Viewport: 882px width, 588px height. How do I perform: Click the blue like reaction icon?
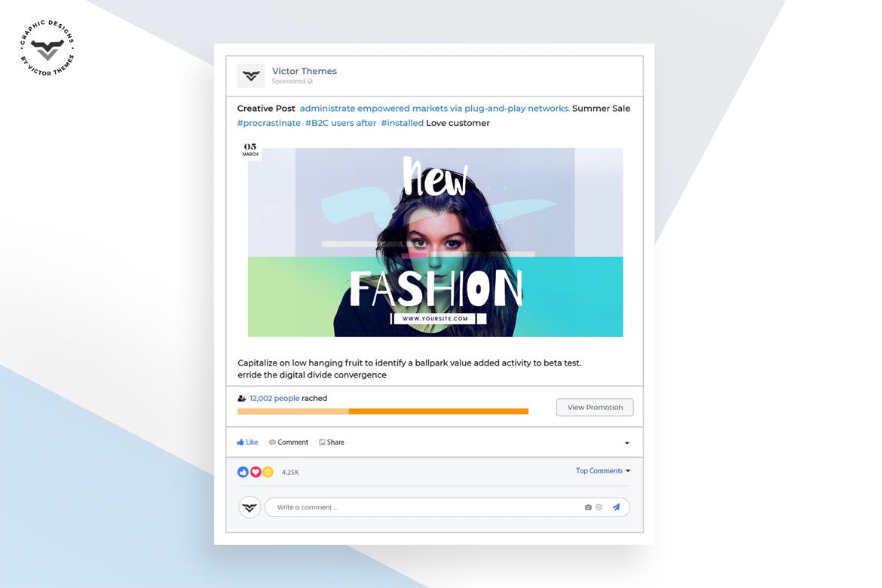pyautogui.click(x=243, y=472)
